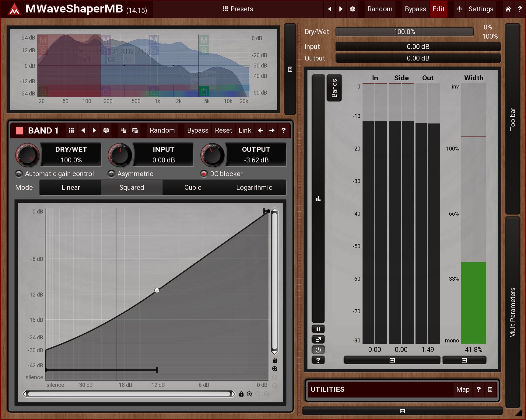
Task: Switch to Logarithmic mode
Action: [254, 188]
